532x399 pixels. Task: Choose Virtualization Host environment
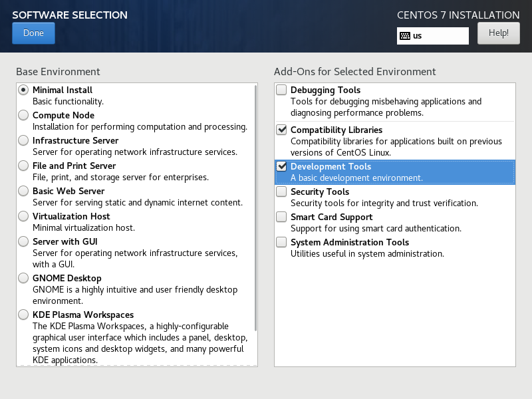23,216
